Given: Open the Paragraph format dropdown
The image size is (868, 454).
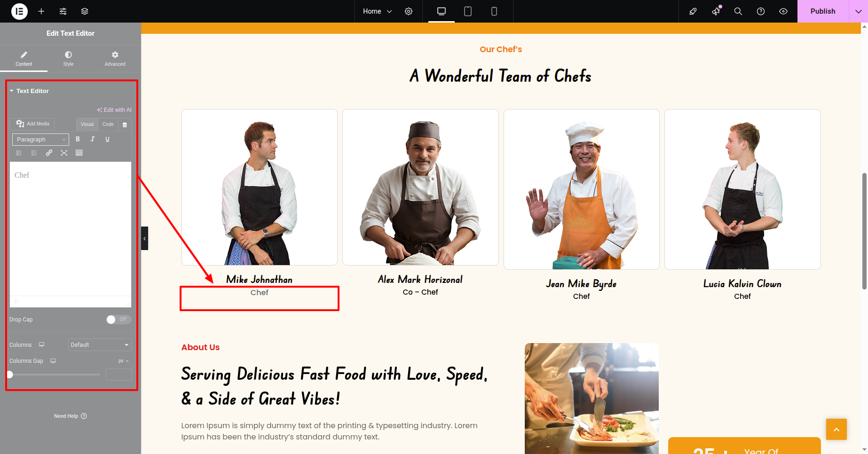Looking at the screenshot, I should (40, 140).
